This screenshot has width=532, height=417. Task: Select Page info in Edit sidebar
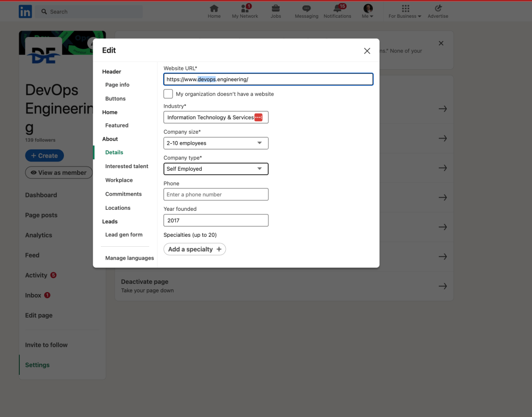[x=117, y=84]
